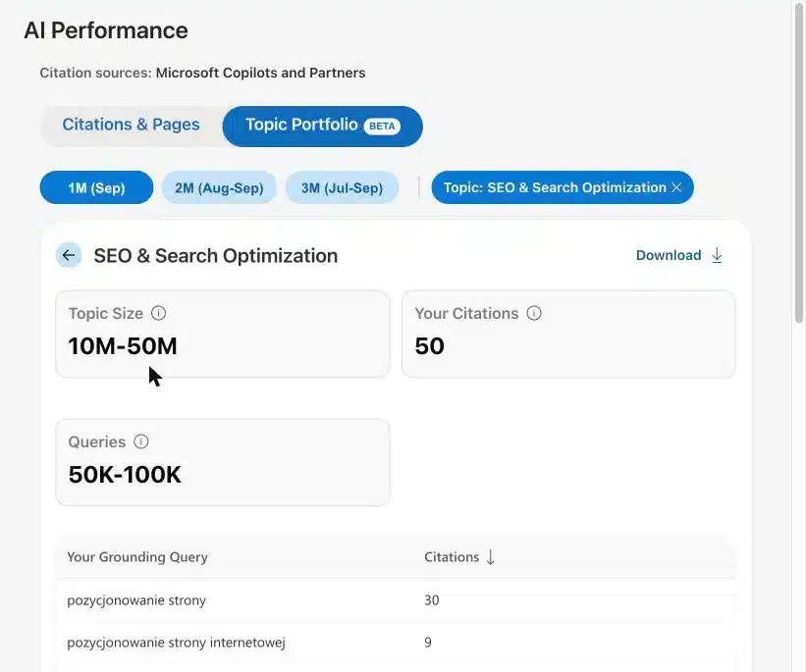Image resolution: width=806 pixels, height=672 pixels.
Task: Open the Queries info icon
Action: [140, 441]
